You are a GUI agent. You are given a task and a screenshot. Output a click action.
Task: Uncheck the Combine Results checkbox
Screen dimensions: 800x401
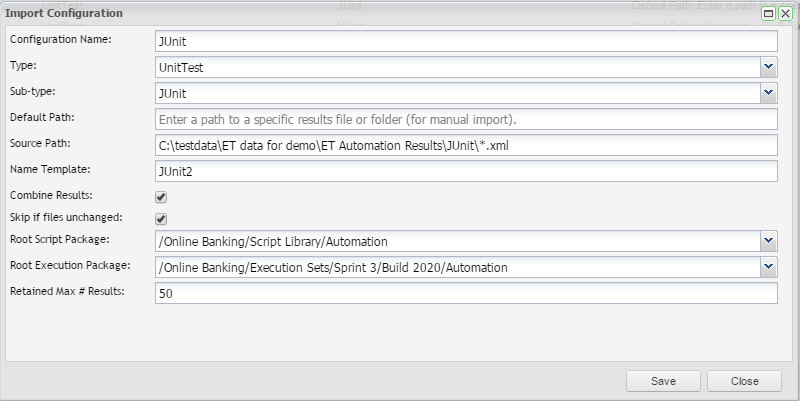click(x=161, y=197)
